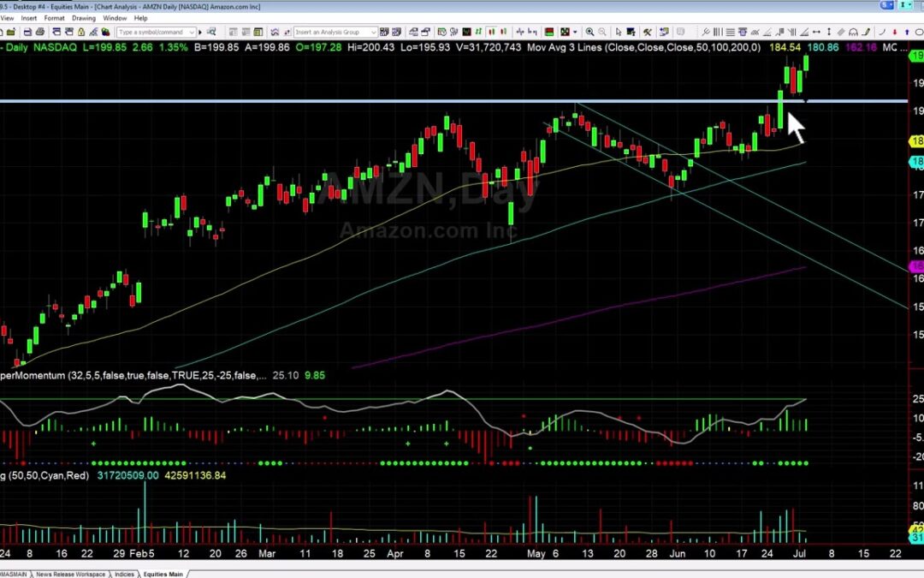Select the pen freehand drawing tool

tap(866, 32)
